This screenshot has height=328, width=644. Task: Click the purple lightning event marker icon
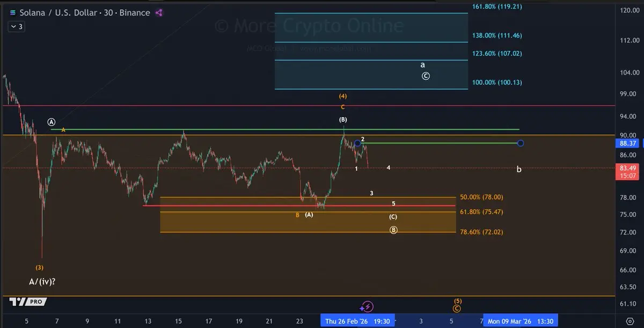pos(367,307)
